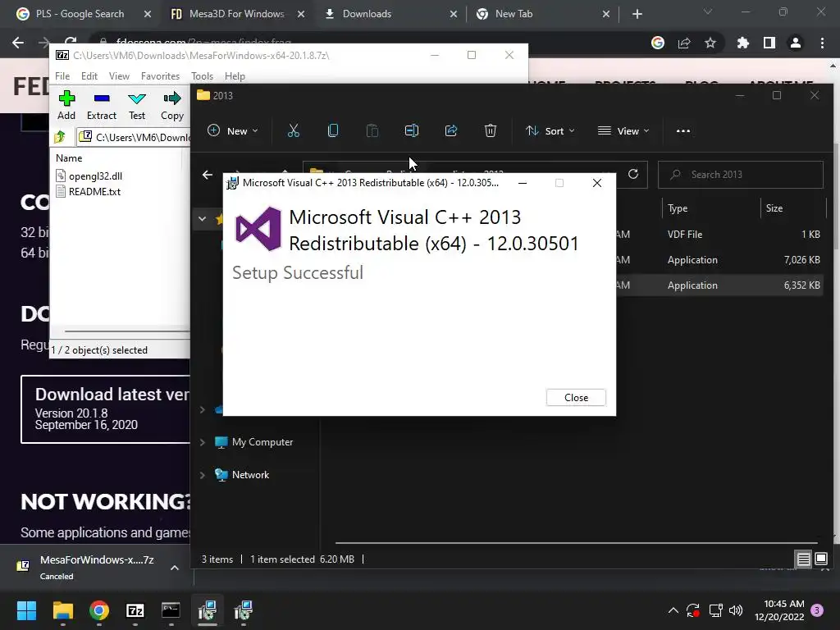Open Chrome three-dot menu
Image resolution: width=840 pixels, height=630 pixels.
click(x=822, y=43)
